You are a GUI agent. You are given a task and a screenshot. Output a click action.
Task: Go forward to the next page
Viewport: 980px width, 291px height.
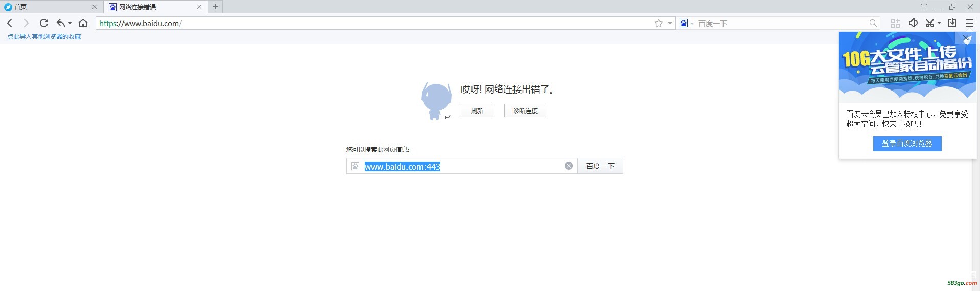(x=26, y=23)
